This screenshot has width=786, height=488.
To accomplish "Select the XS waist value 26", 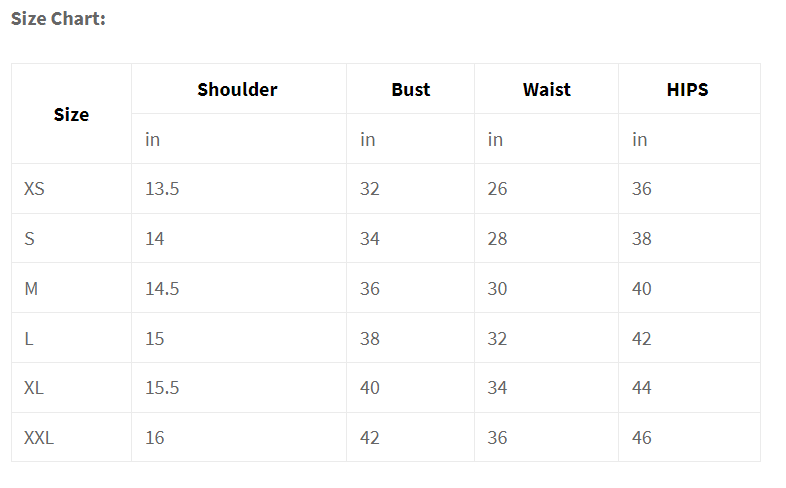I will [497, 188].
